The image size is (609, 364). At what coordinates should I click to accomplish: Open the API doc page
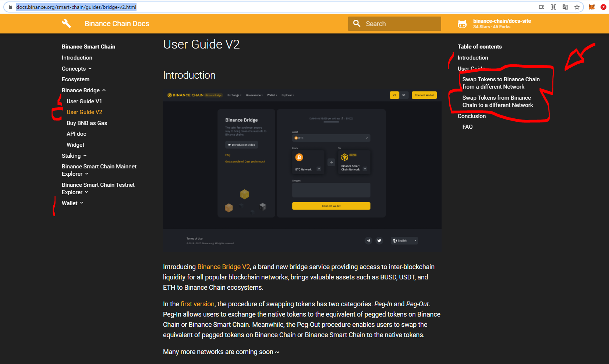click(76, 134)
